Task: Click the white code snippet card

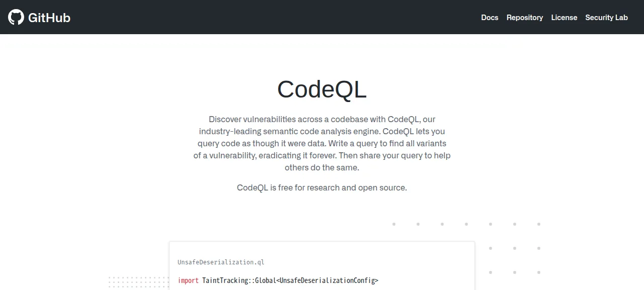Action: [x=322, y=266]
